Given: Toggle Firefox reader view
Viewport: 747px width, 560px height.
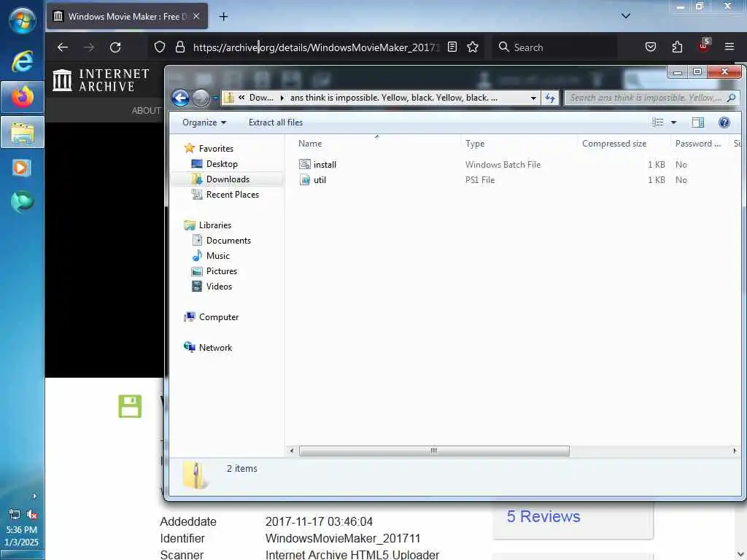Looking at the screenshot, I should click(x=452, y=47).
